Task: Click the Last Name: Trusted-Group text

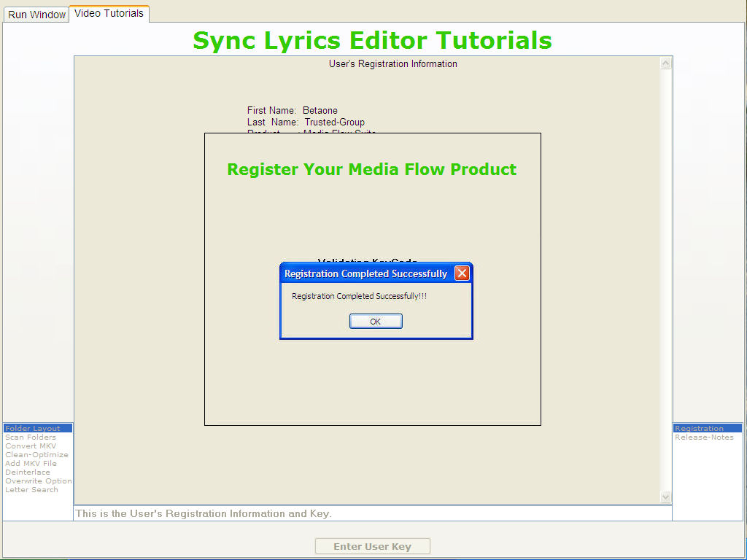Action: pyautogui.click(x=306, y=122)
